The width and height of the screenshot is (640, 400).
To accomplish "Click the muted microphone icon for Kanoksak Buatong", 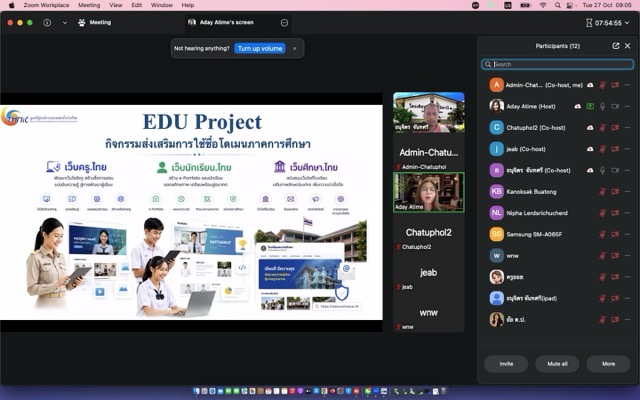I will (x=602, y=191).
